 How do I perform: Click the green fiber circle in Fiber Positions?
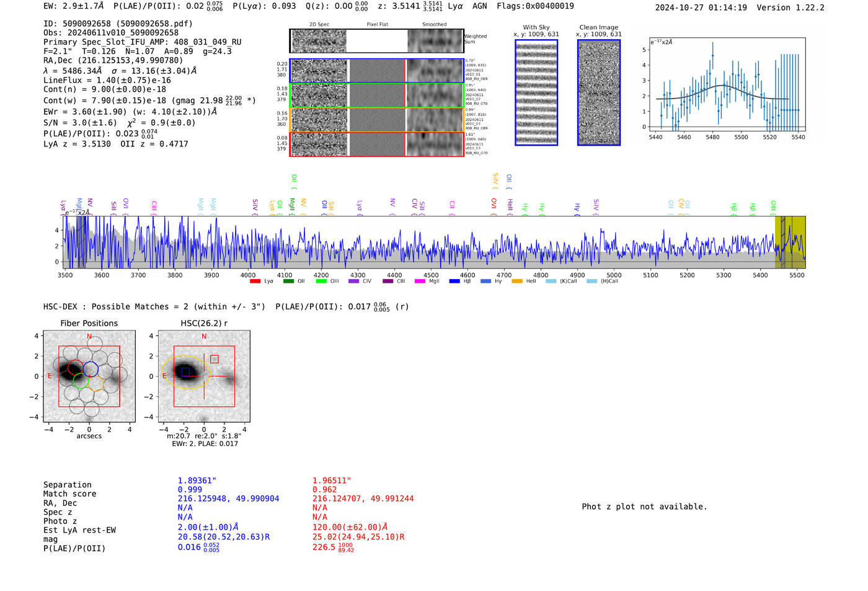[x=80, y=381]
